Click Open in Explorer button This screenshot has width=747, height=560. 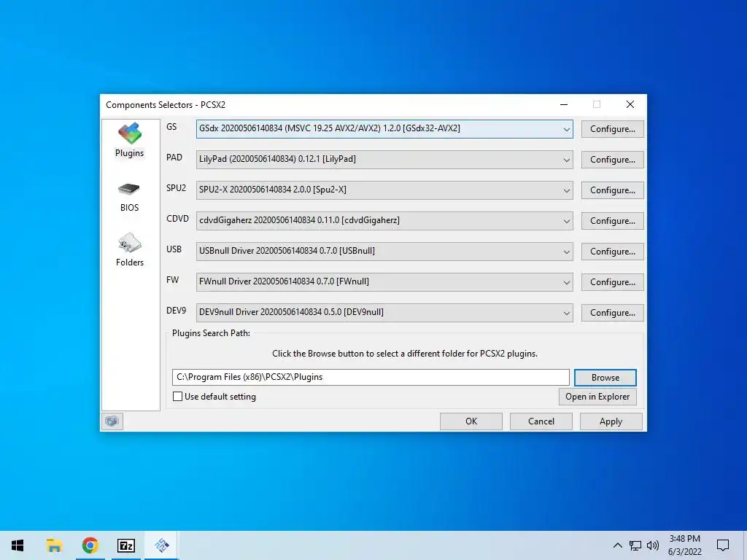click(597, 396)
